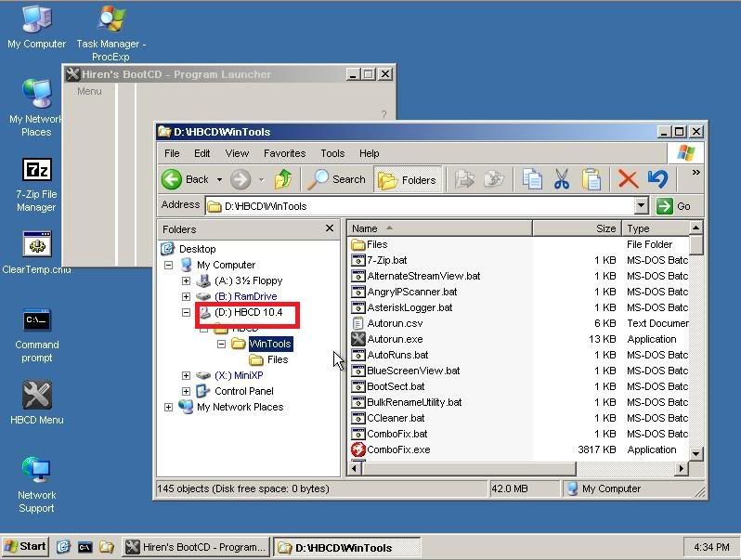Click file list horizontal scrollbar right arrow
The width and height of the screenshot is (741, 560).
click(x=681, y=469)
